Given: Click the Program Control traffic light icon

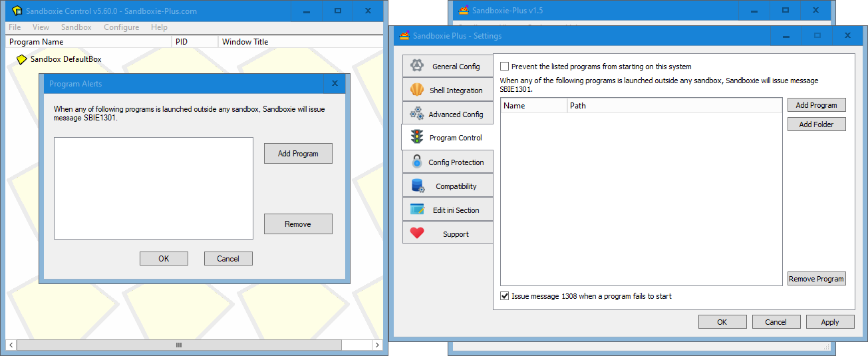Looking at the screenshot, I should point(417,138).
